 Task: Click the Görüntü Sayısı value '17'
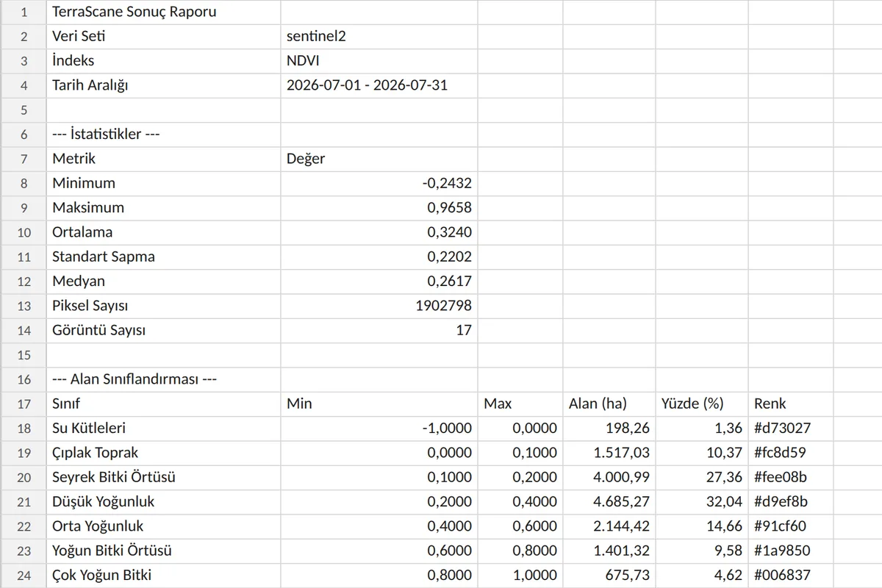(x=379, y=330)
